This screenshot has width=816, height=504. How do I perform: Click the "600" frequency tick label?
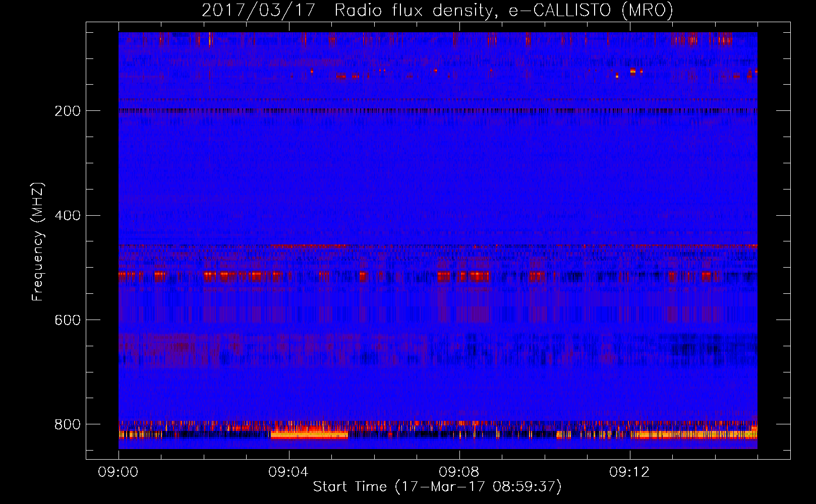pyautogui.click(x=68, y=321)
